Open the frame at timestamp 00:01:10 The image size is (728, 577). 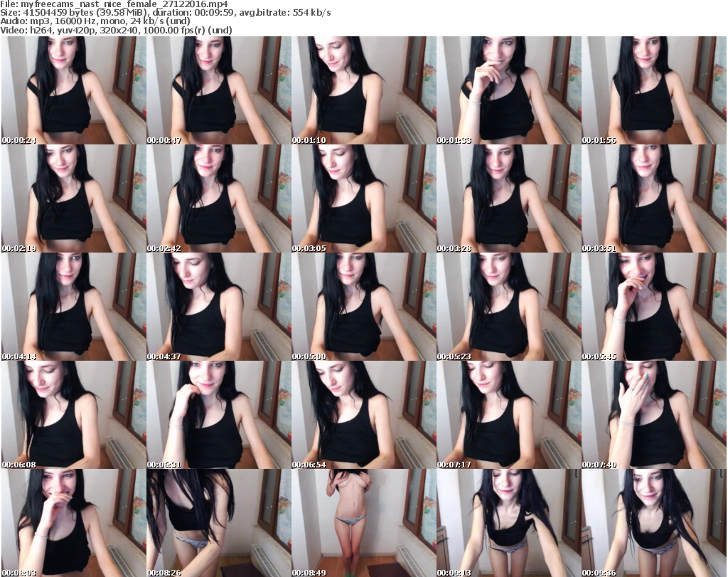click(363, 90)
